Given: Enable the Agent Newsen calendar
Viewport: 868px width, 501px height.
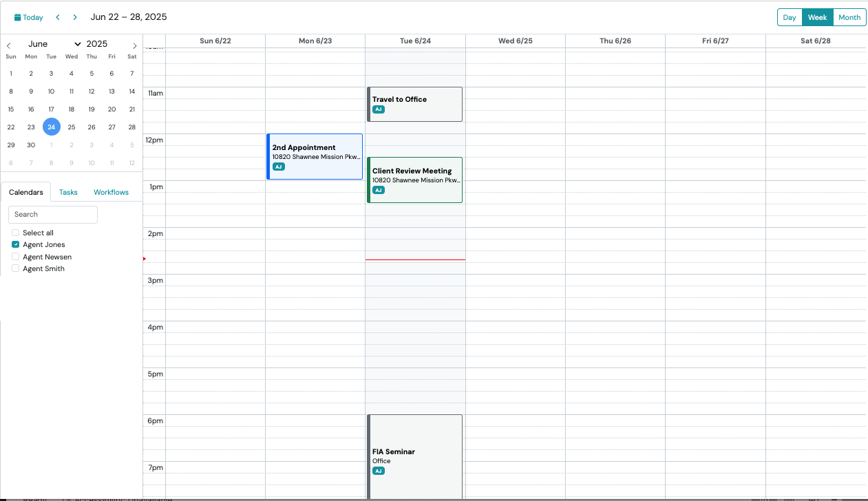Looking at the screenshot, I should click(16, 257).
